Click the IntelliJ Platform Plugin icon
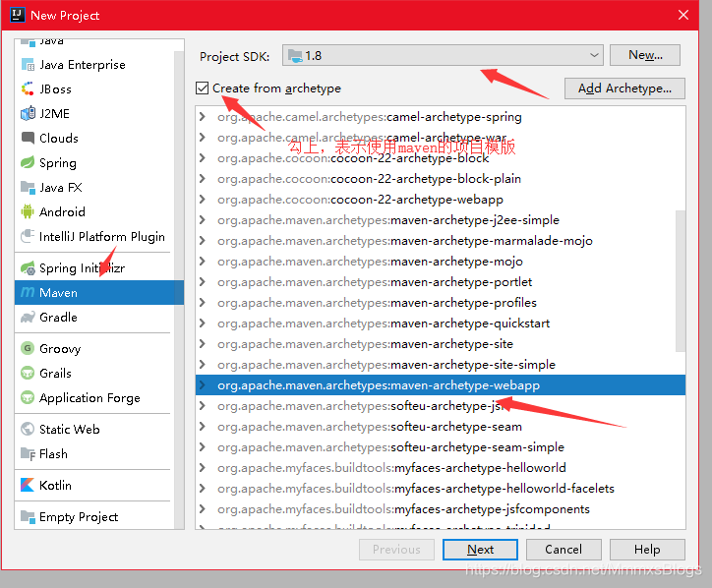 click(28, 236)
